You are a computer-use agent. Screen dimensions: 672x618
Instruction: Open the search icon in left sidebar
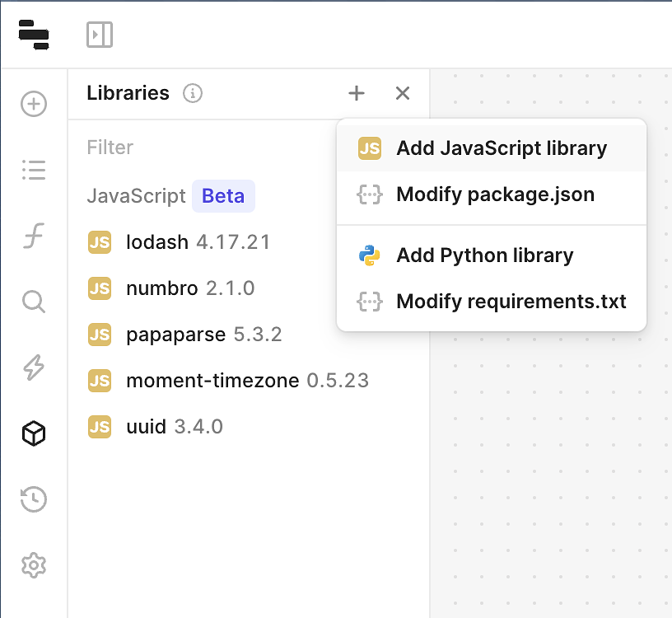(33, 302)
